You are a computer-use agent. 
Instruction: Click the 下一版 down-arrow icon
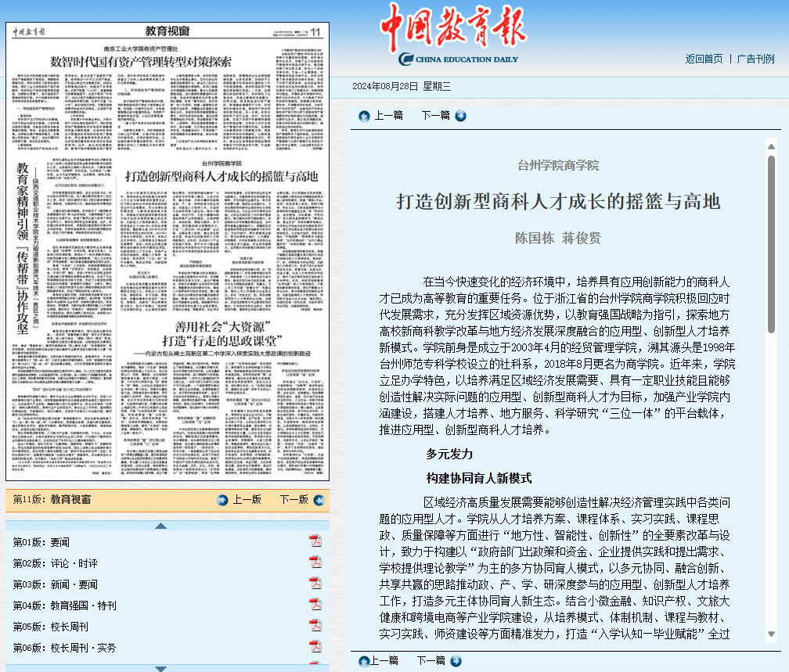tap(319, 500)
